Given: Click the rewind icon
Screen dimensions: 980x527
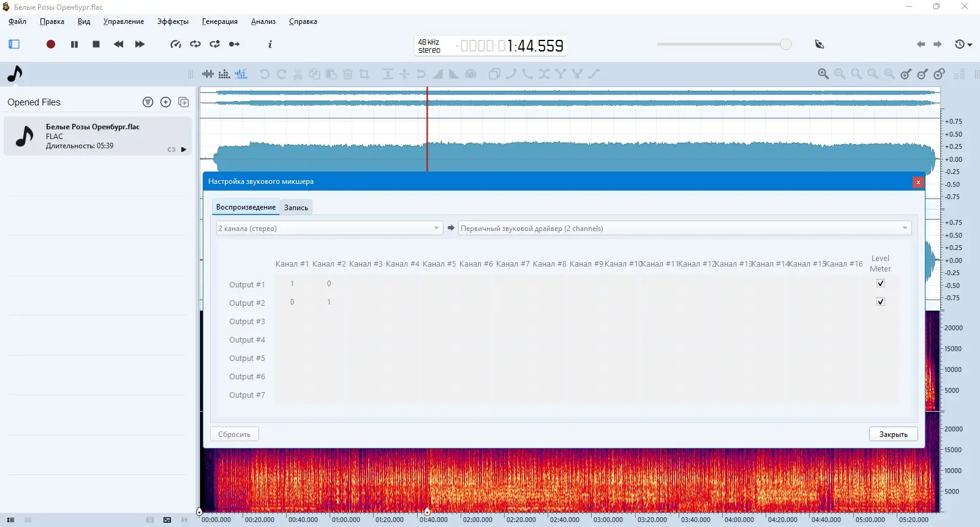Looking at the screenshot, I should [x=118, y=44].
